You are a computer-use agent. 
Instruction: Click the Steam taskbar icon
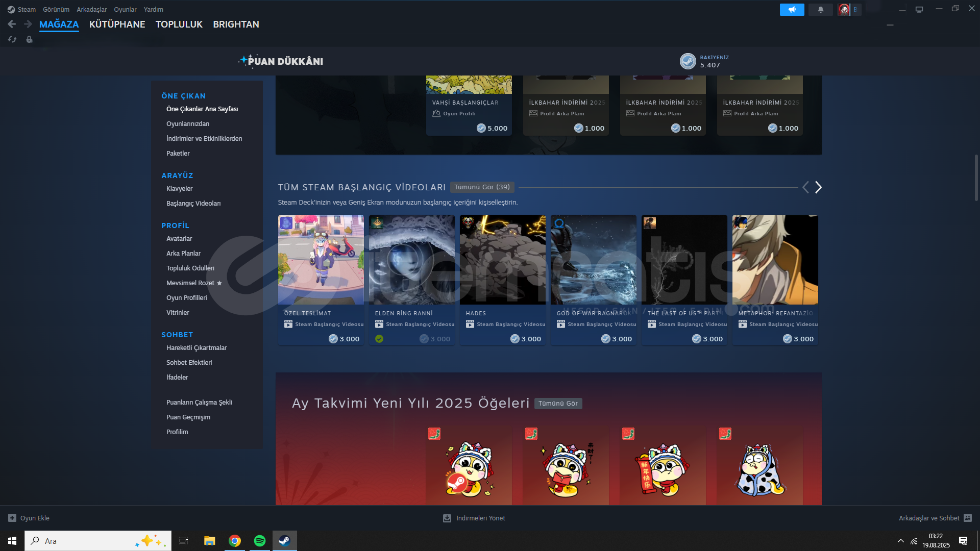click(284, 541)
